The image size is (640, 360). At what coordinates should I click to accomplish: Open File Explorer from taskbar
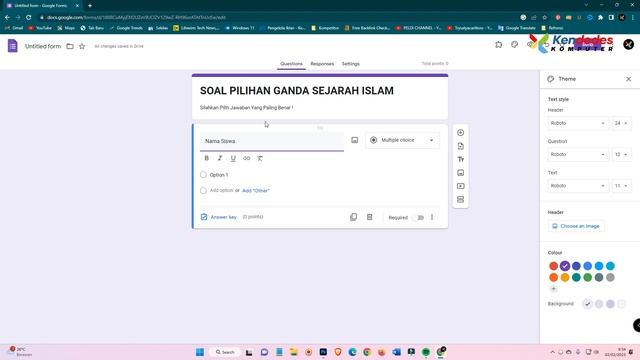(x=294, y=352)
